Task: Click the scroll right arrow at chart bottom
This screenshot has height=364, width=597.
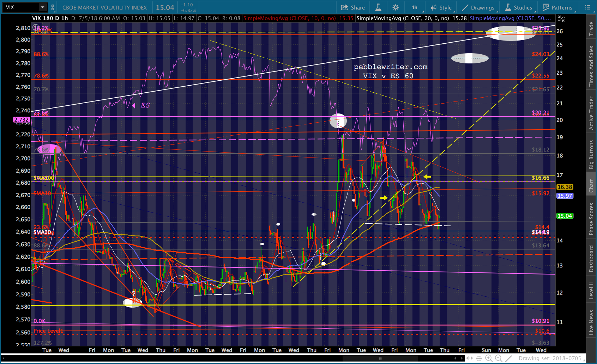Action: point(461,358)
